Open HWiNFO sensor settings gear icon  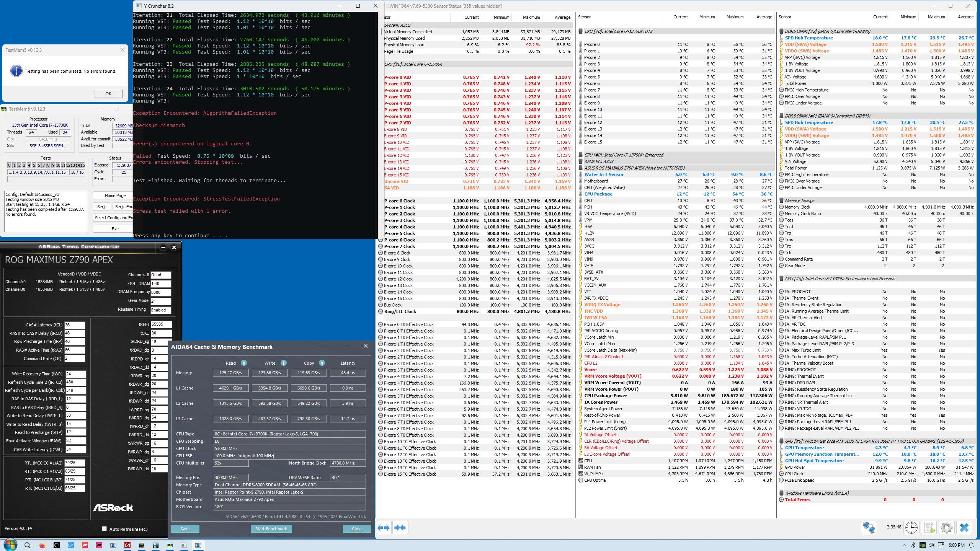coord(946,528)
